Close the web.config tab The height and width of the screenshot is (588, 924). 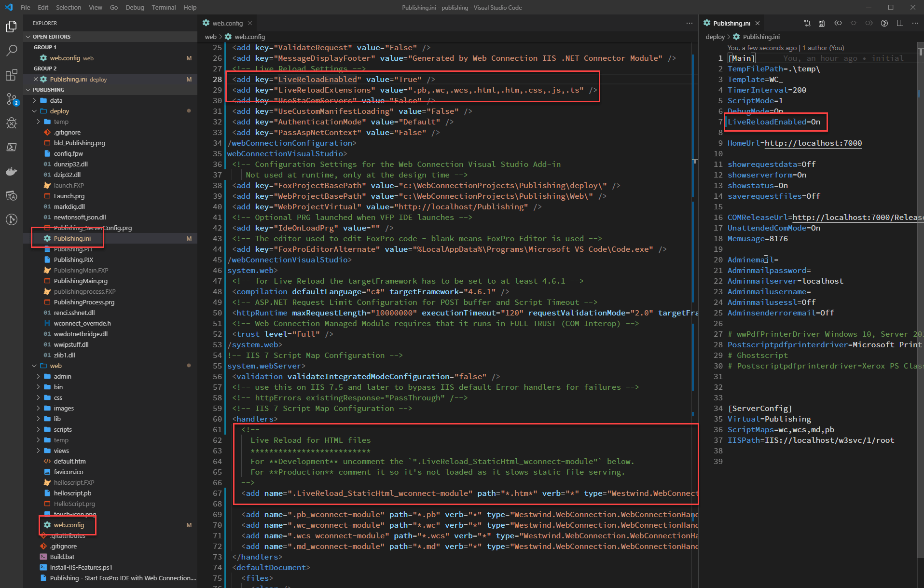pos(250,23)
